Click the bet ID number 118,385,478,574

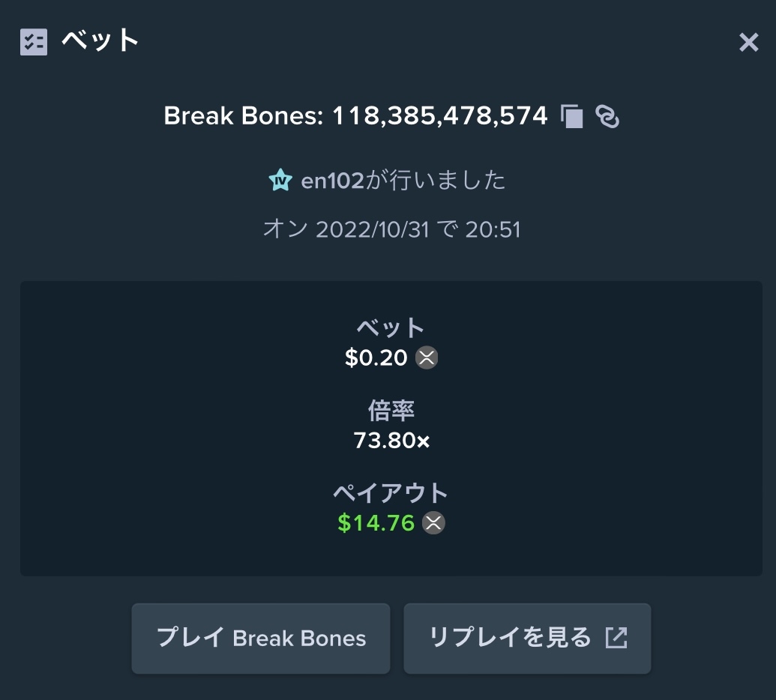coord(440,116)
